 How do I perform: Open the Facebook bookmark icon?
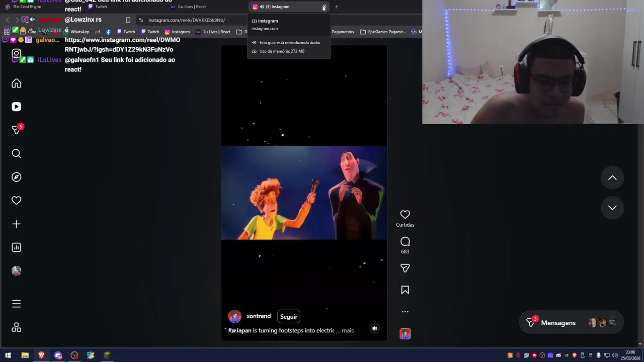[108, 32]
